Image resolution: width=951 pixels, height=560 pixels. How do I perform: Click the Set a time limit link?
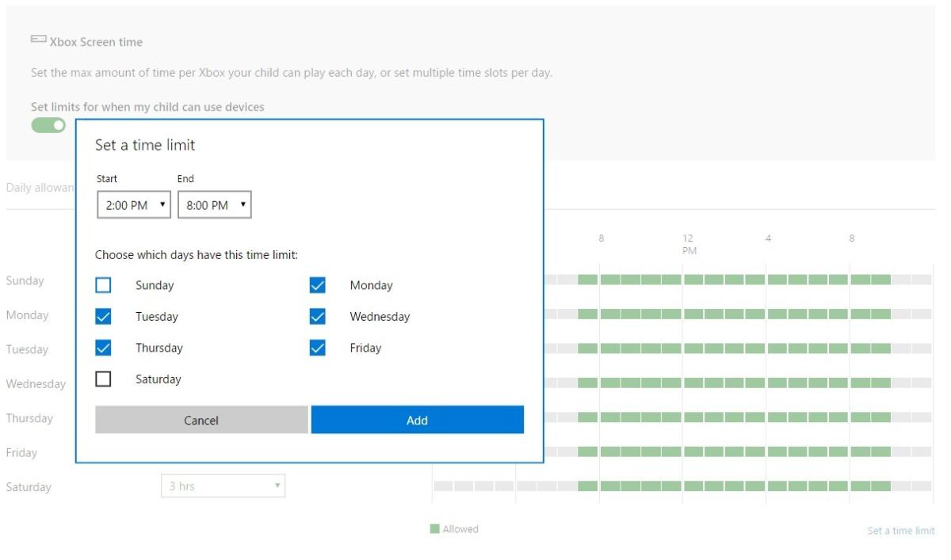[x=900, y=531]
